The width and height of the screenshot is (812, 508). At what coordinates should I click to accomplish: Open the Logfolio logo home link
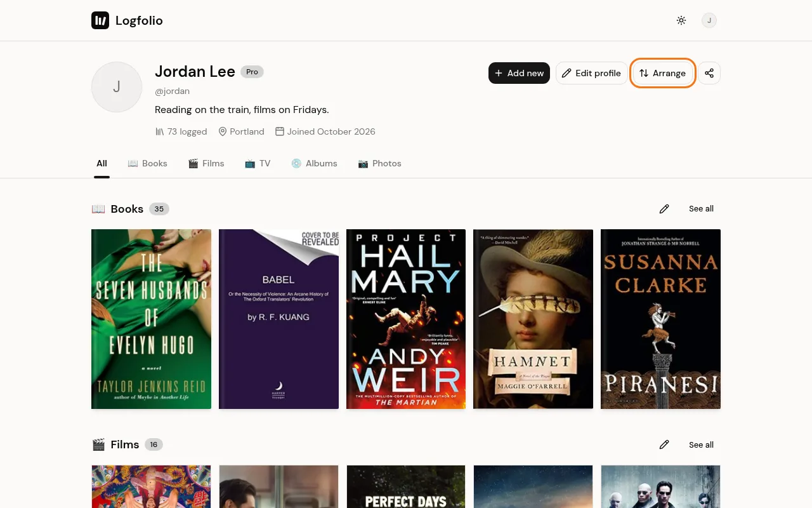pyautogui.click(x=127, y=20)
